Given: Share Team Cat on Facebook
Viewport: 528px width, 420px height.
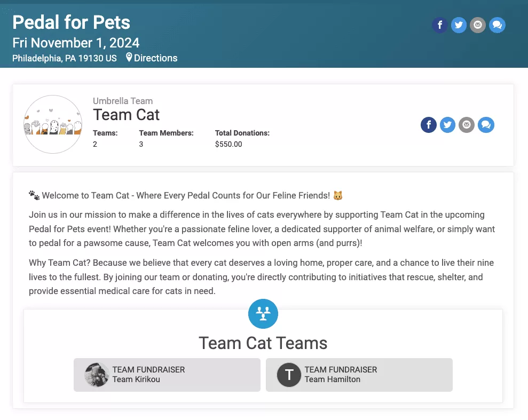Looking at the screenshot, I should pos(429,125).
